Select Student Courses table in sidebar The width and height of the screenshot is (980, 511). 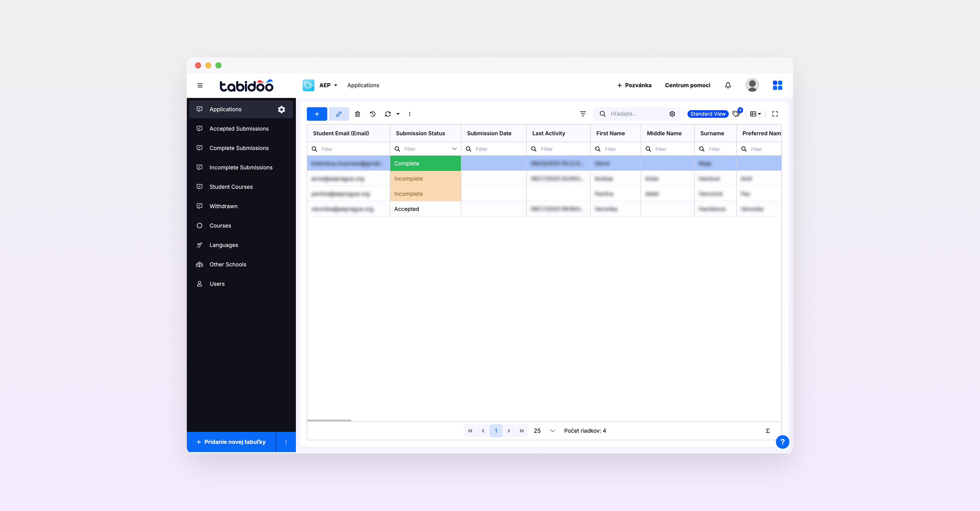click(231, 187)
